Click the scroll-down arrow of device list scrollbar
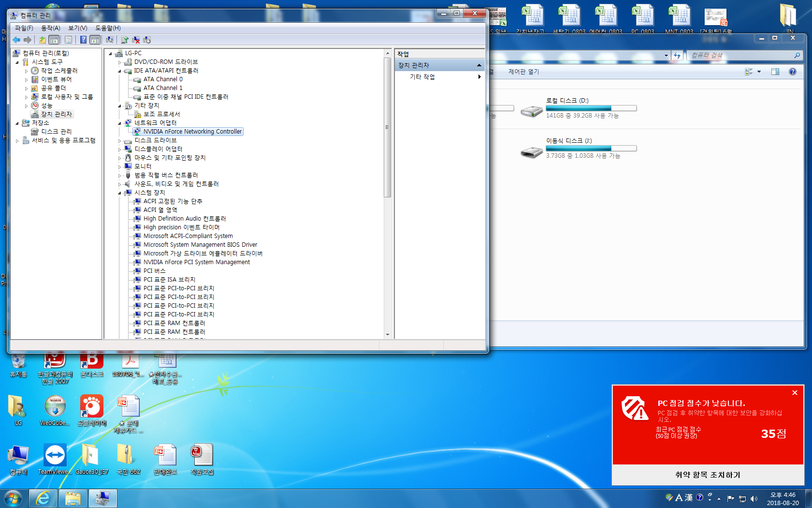This screenshot has height=508, width=812. click(x=388, y=334)
